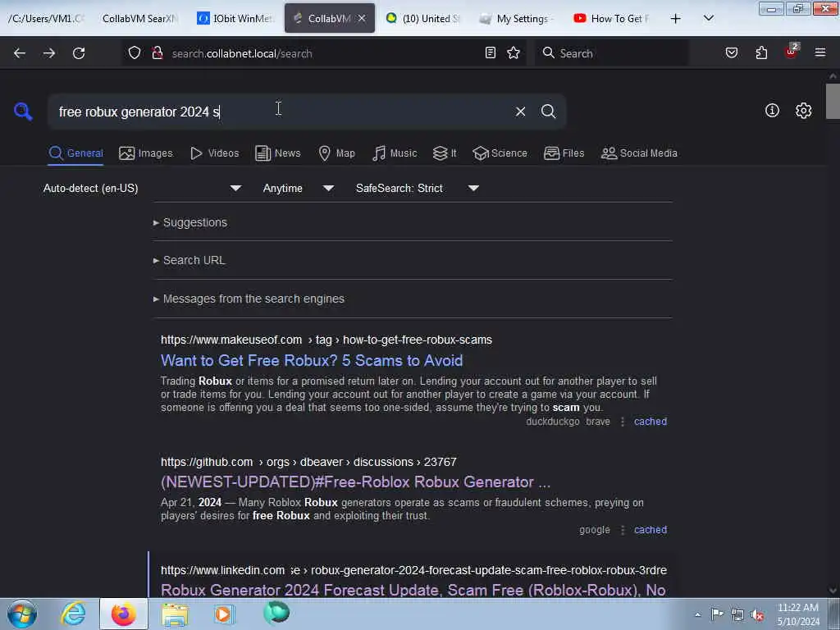
Task: Switch to the (10) United S tab
Action: pos(423,18)
